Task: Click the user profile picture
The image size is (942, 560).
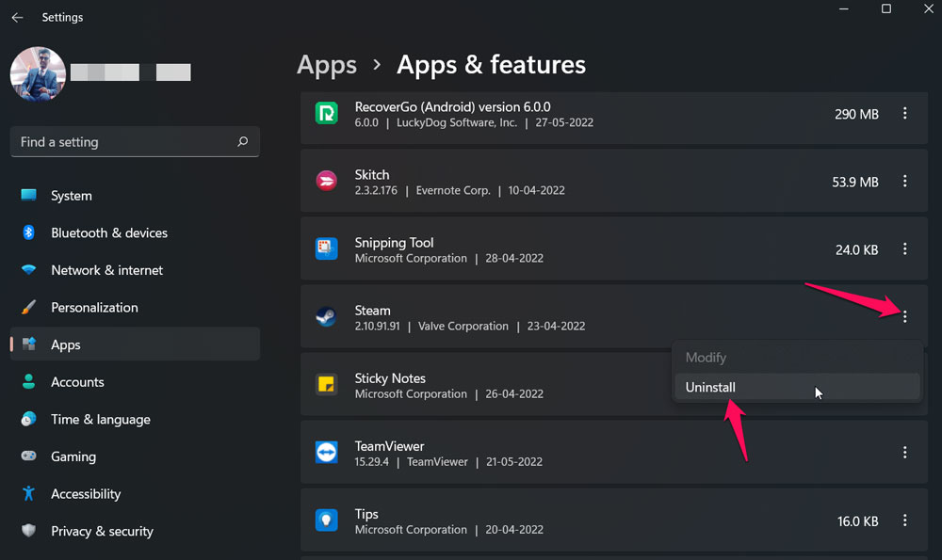Action: click(38, 74)
